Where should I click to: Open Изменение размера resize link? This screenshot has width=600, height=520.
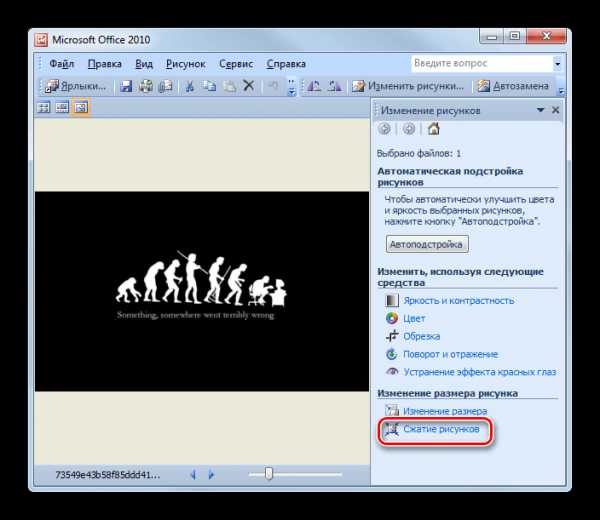[445, 411]
